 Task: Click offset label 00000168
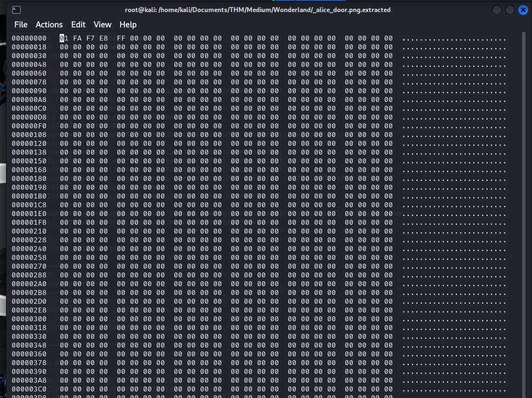point(29,170)
